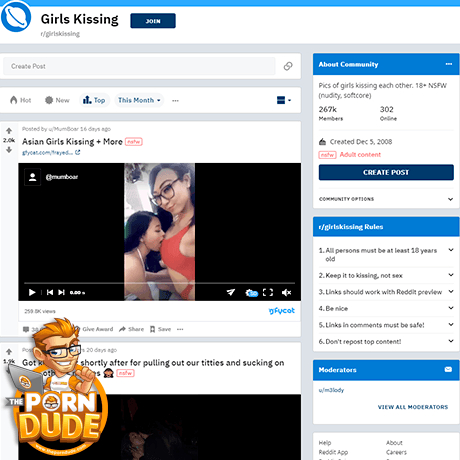Change the post layout view dropdown
The image size is (460, 460).
(284, 100)
